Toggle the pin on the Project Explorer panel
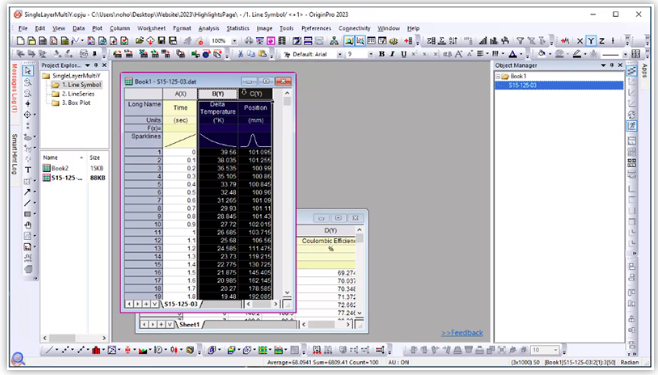The height and width of the screenshot is (375, 658). tap(96, 65)
